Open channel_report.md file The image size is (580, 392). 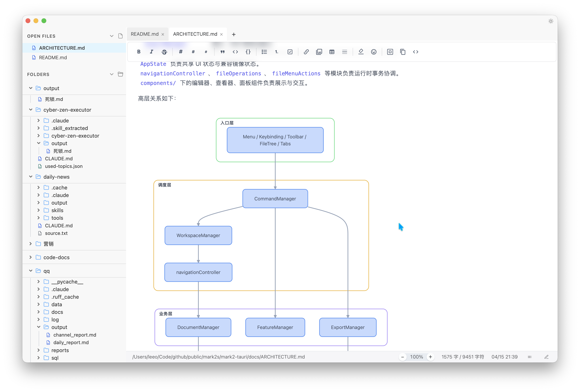tap(75, 335)
